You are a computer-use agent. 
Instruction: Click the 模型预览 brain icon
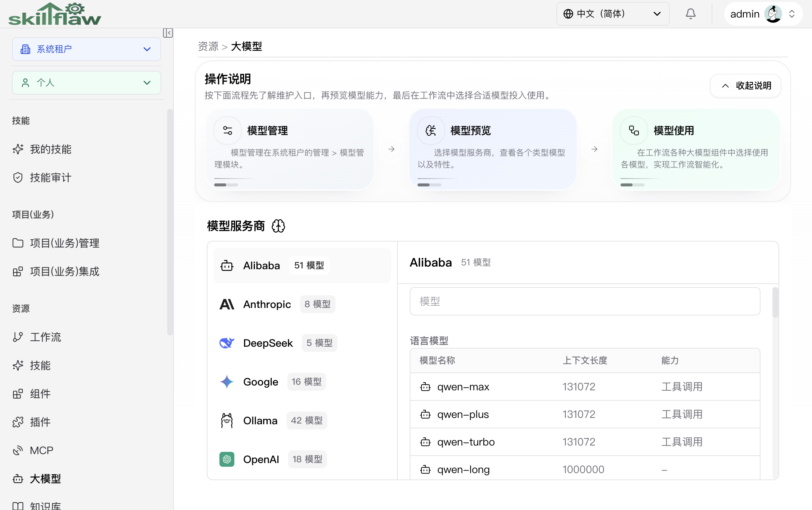coord(431,130)
